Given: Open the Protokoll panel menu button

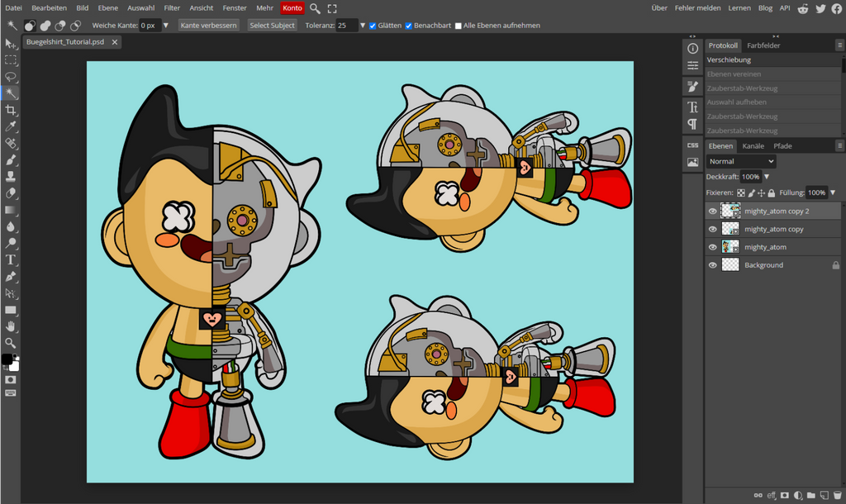Looking at the screenshot, I should (839, 45).
